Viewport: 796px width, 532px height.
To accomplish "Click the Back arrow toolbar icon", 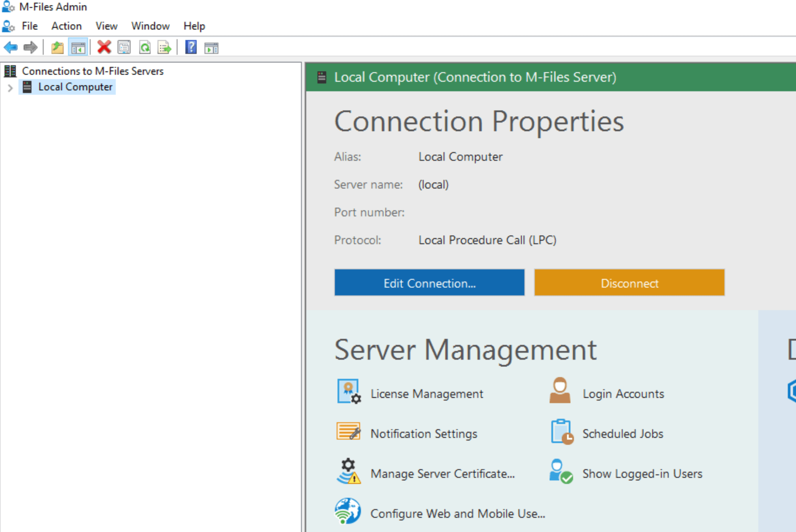I will coord(11,47).
